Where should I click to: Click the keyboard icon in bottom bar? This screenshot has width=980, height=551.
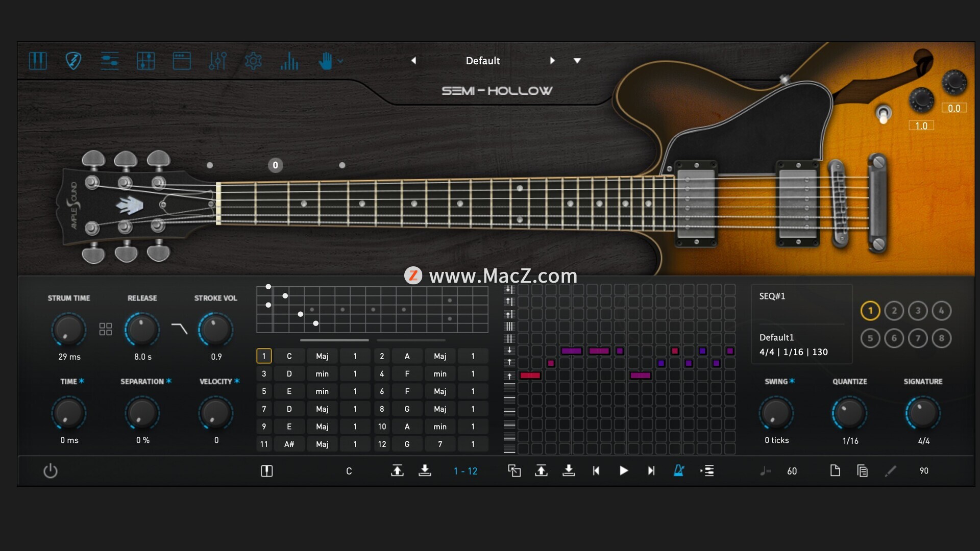(x=267, y=471)
